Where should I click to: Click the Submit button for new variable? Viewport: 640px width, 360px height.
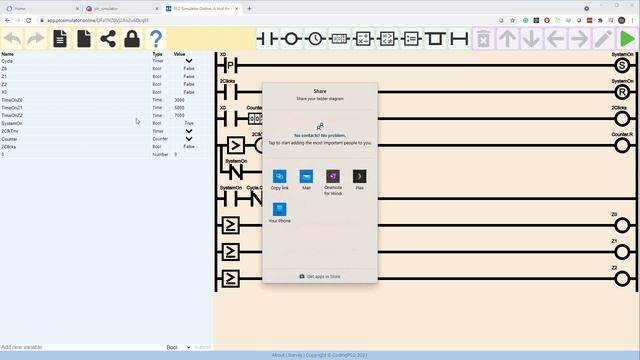(x=202, y=347)
